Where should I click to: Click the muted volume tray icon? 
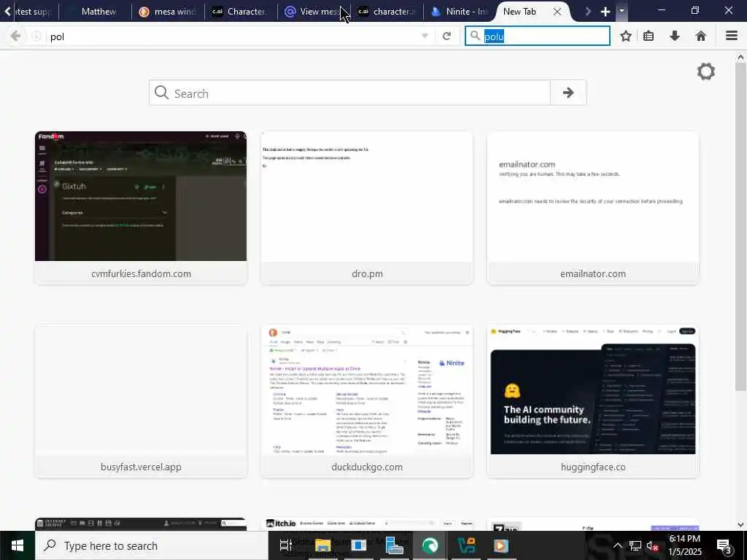pyautogui.click(x=653, y=545)
